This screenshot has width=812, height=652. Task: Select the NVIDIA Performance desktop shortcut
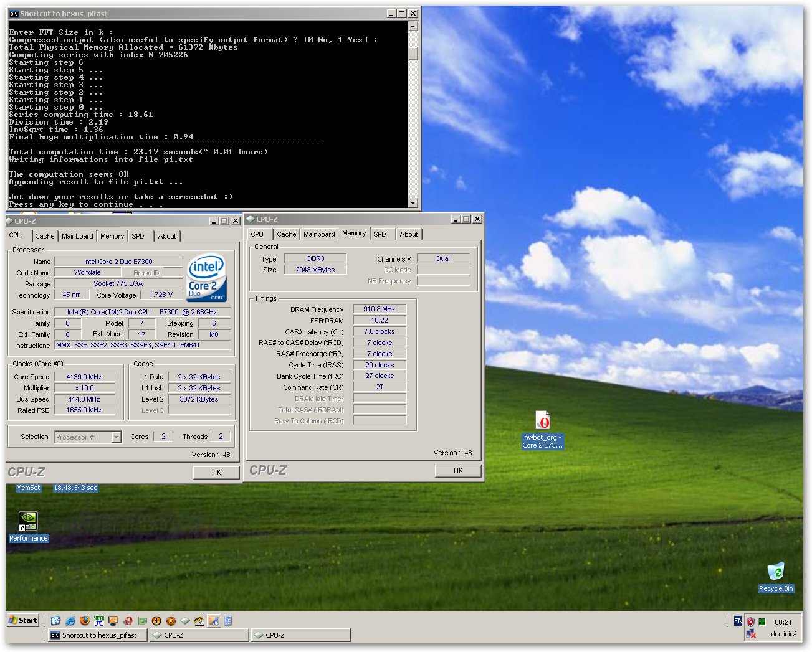click(29, 526)
